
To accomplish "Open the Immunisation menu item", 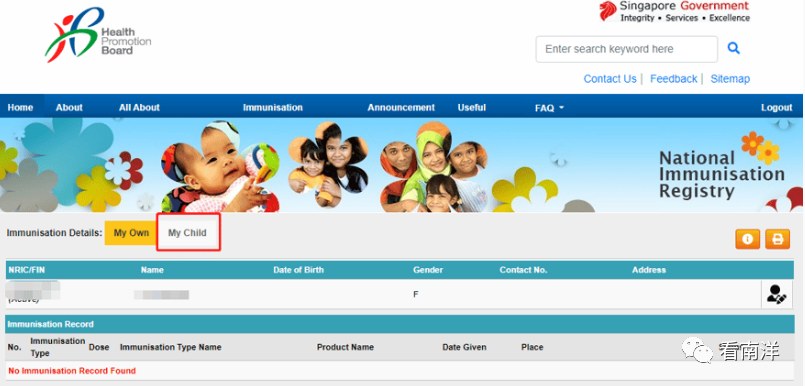I will pyautogui.click(x=273, y=107).
